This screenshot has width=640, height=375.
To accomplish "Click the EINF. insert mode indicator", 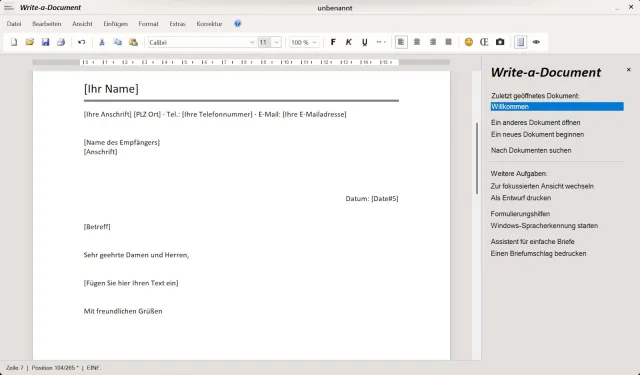I will [x=94, y=368].
